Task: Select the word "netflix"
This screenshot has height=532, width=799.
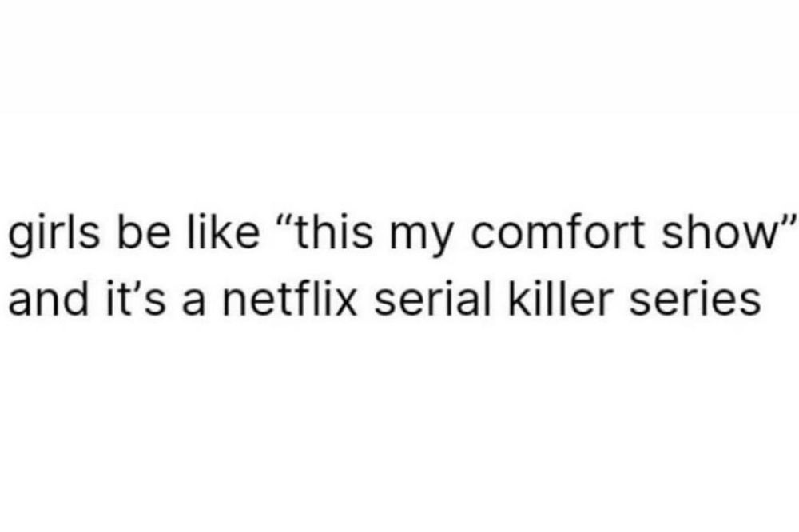Action: pos(289,299)
